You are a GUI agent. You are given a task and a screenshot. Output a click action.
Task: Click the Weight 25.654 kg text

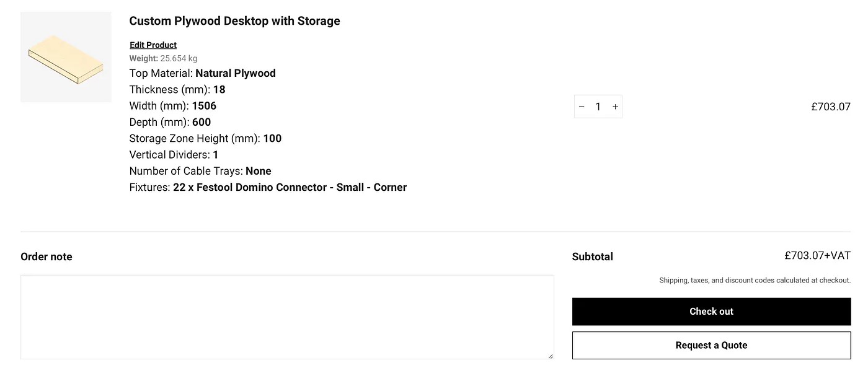163,58
